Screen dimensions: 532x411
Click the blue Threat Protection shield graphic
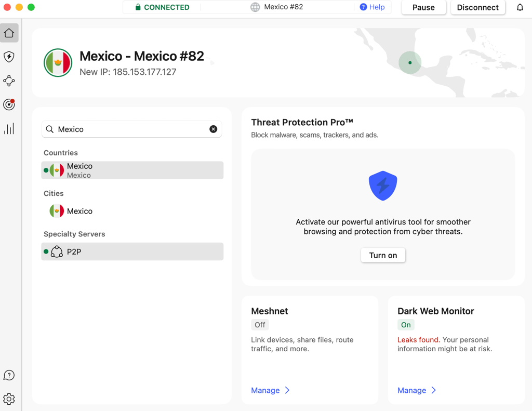383,185
